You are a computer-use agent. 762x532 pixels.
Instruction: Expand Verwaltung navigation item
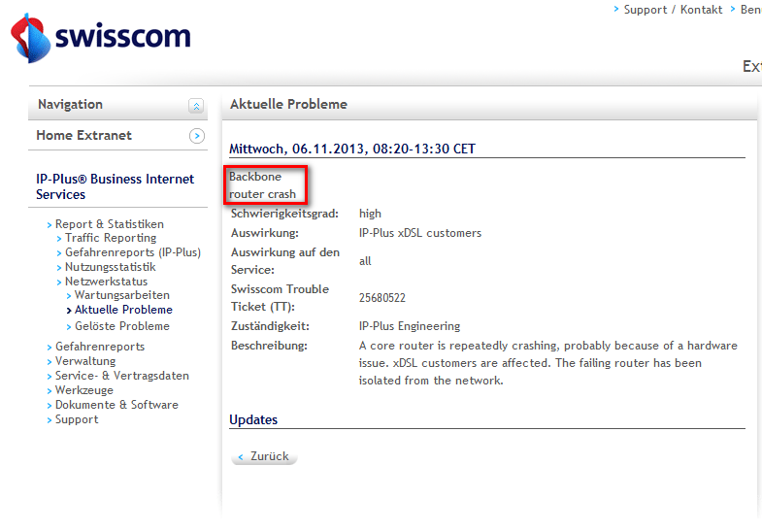(84, 361)
